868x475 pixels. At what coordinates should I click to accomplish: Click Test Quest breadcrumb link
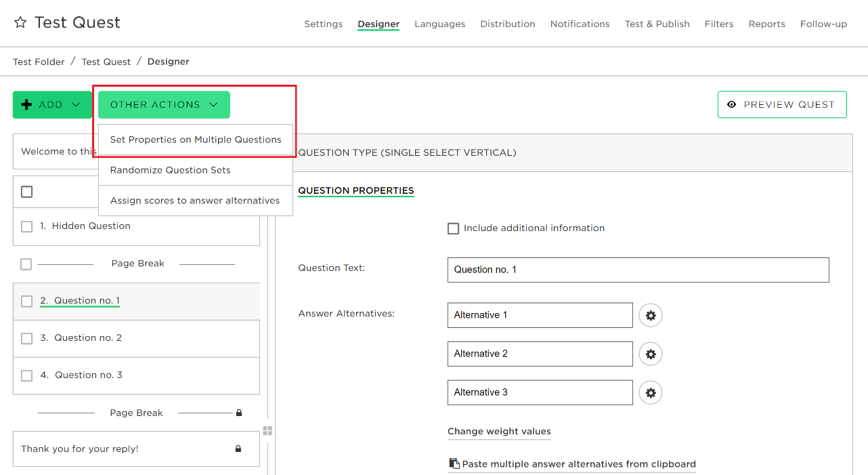[x=106, y=62]
